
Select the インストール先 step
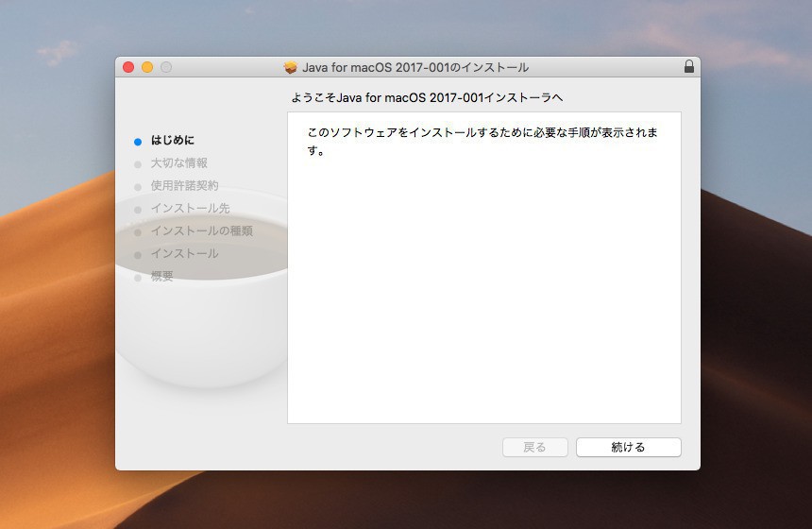pos(190,208)
